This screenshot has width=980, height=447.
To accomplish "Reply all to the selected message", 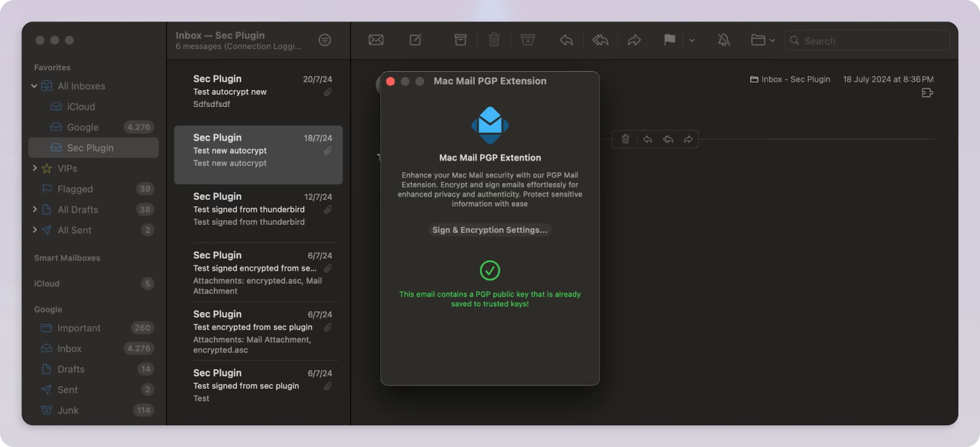I will [x=600, y=40].
